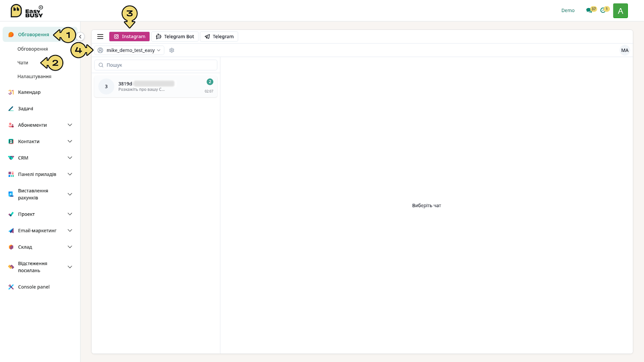Expand the Абонементи menu chevron
Viewport: 644px width, 362px height.
70,125
